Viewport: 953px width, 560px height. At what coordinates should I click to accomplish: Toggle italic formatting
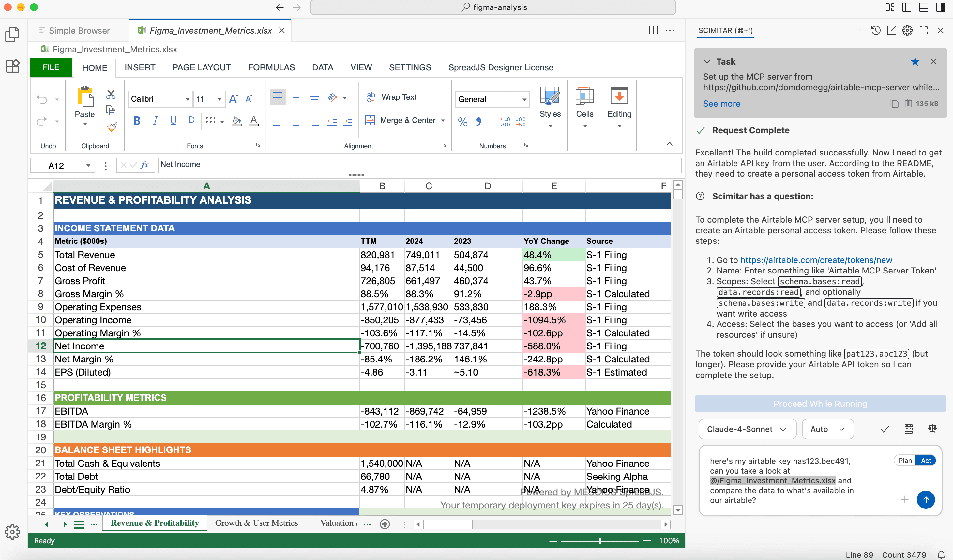[x=155, y=121]
